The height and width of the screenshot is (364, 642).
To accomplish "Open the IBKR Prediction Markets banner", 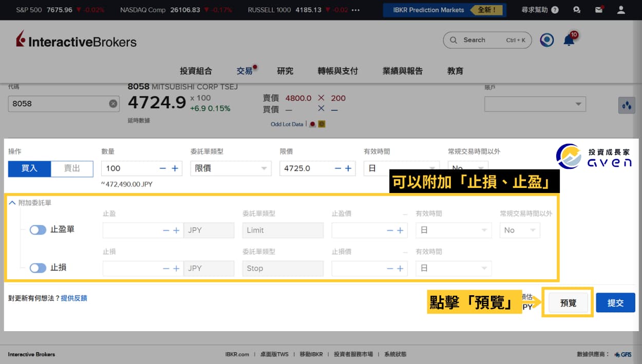I will [x=445, y=10].
